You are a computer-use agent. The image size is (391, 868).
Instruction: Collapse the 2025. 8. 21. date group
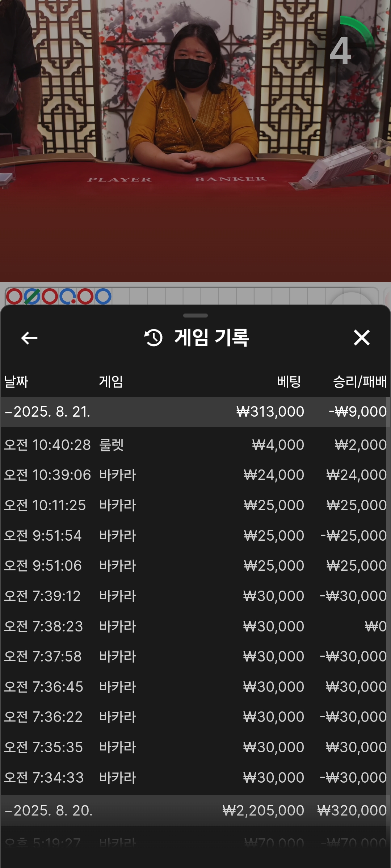tap(195, 412)
